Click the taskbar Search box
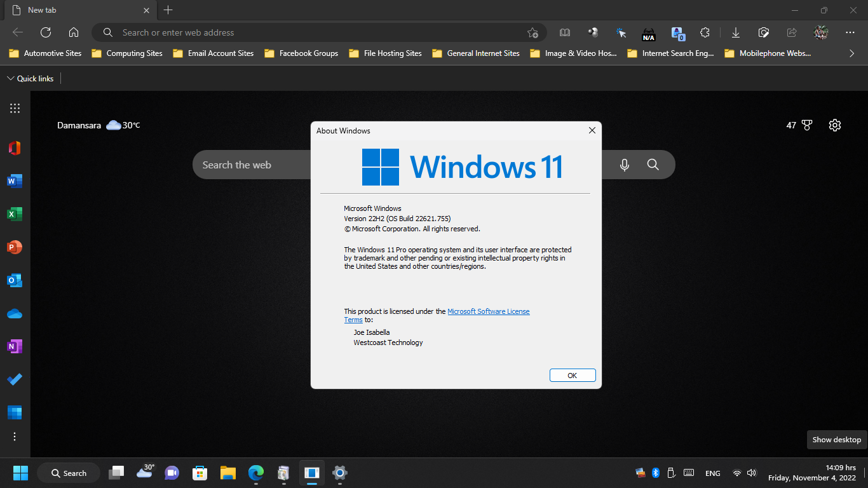Screen dimensions: 868x488 click(x=69, y=473)
